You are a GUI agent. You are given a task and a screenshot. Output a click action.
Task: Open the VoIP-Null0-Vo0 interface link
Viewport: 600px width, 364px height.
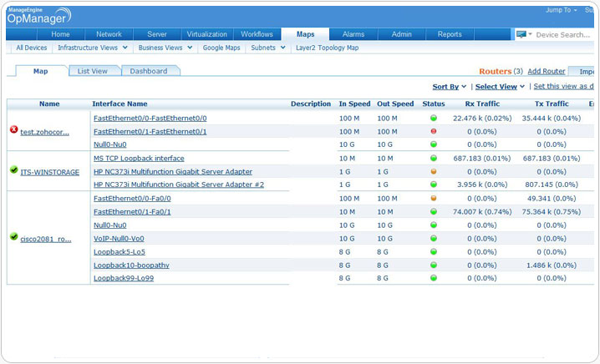coord(119,239)
